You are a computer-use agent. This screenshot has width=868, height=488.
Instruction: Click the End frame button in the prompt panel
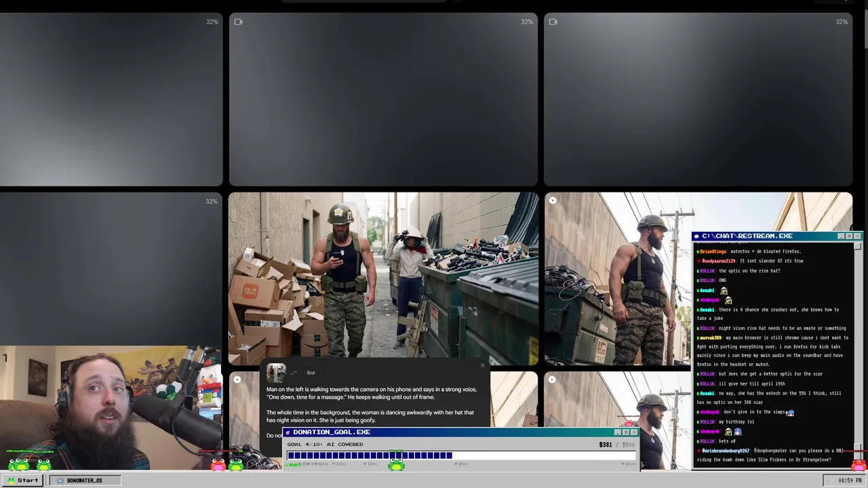pos(311,373)
